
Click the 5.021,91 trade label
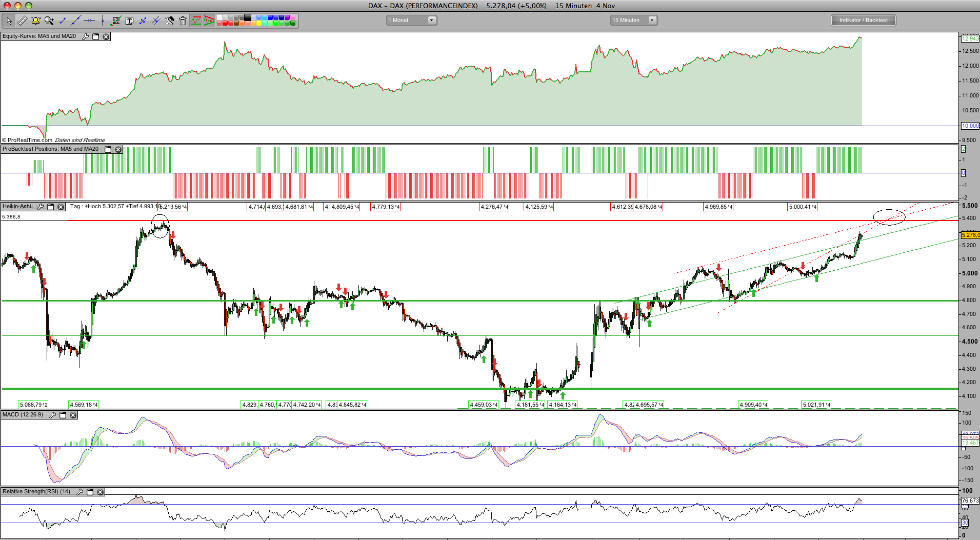(x=816, y=405)
